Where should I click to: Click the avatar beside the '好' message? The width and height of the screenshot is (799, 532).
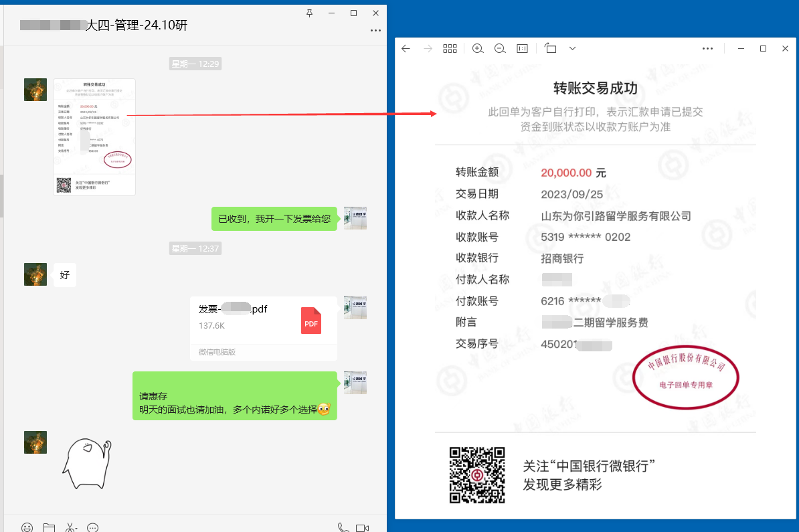(x=35, y=274)
